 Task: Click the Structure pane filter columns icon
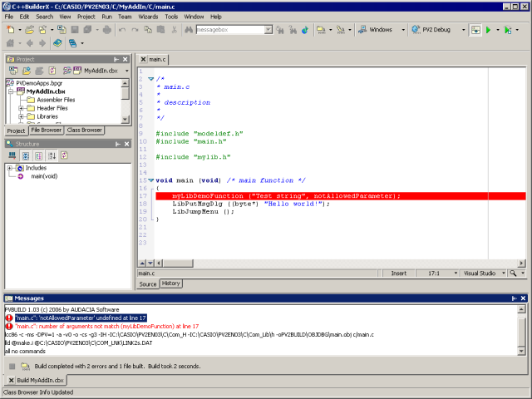[12, 155]
